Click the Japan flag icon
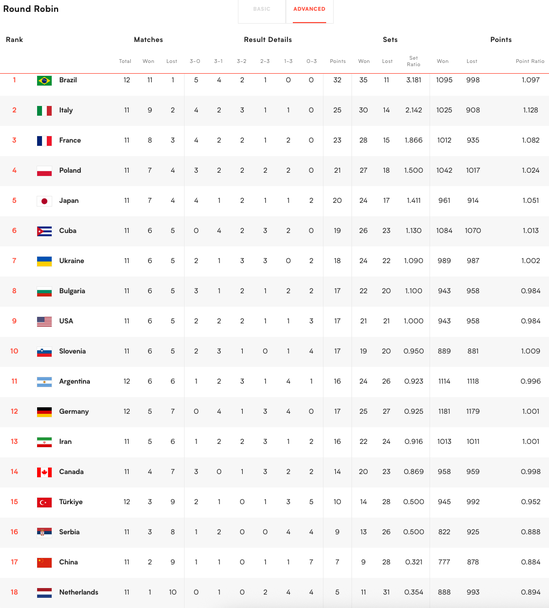 pyautogui.click(x=44, y=201)
